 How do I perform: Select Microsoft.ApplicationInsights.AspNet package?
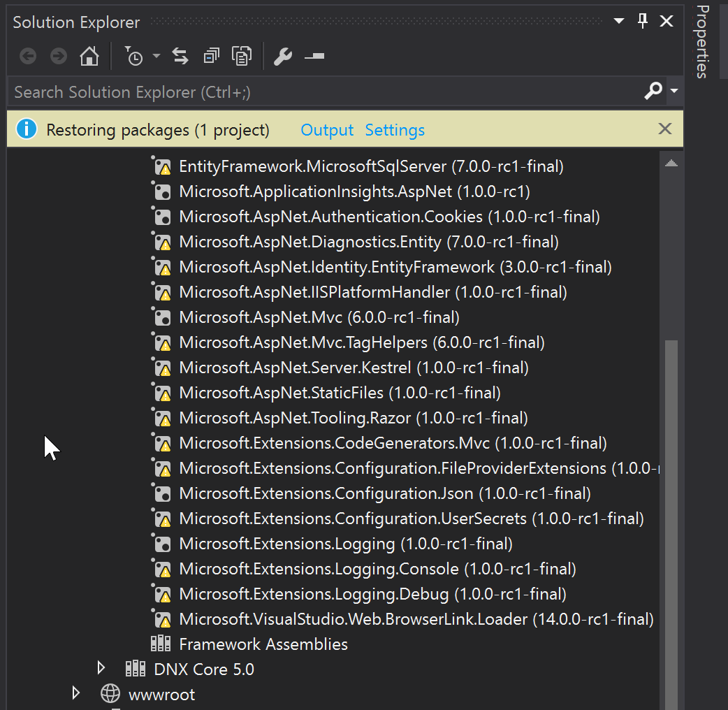355,191
